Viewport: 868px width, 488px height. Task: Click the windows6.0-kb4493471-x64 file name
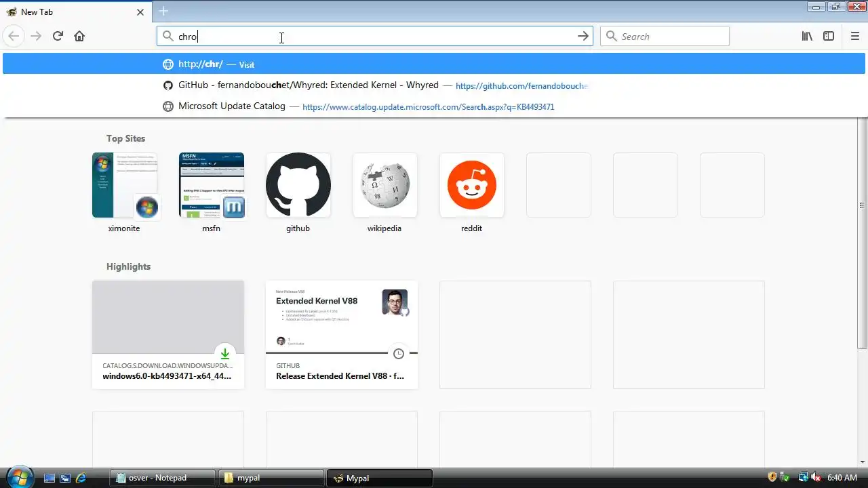pyautogui.click(x=167, y=376)
